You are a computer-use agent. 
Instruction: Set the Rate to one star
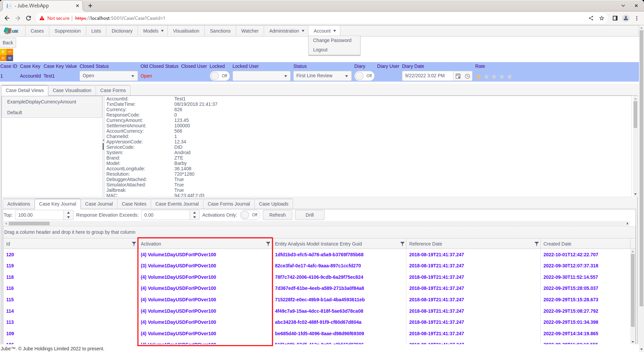pyautogui.click(x=479, y=77)
